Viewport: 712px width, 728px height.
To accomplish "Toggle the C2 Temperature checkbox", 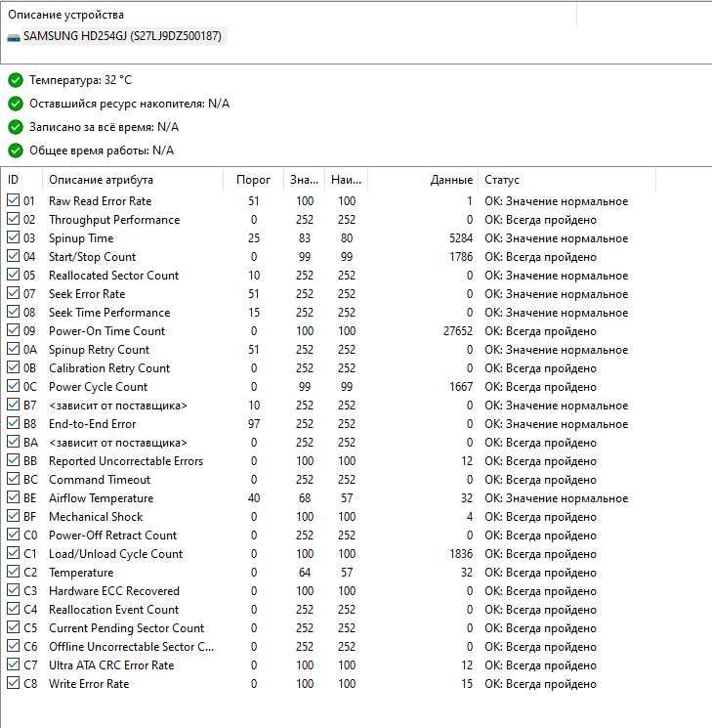I will click(x=14, y=572).
